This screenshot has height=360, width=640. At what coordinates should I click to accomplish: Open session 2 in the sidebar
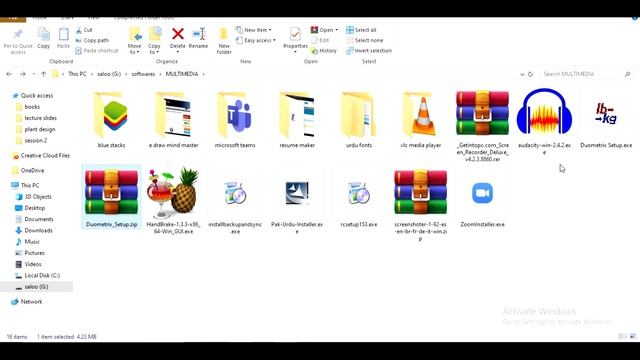point(31,140)
